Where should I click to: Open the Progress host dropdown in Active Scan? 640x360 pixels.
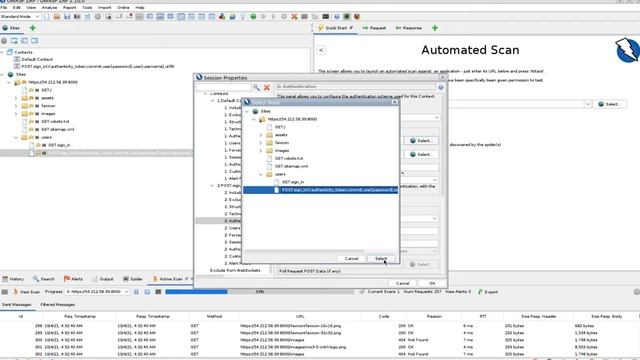click(x=98, y=292)
